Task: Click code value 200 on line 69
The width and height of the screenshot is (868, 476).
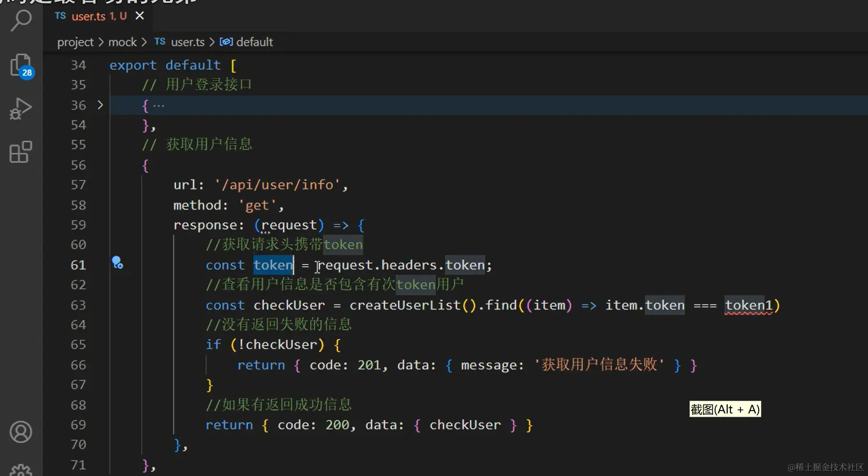Action: [x=337, y=425]
